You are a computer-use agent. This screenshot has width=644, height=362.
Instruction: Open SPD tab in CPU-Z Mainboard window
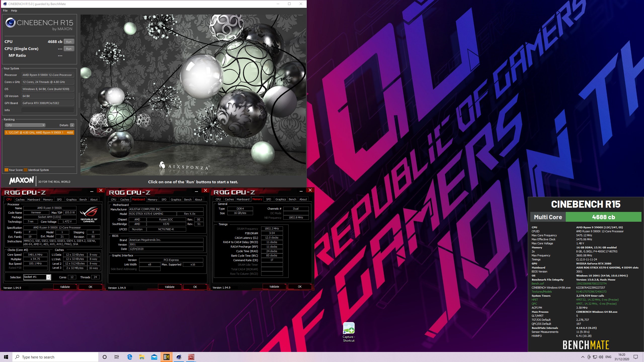coord(164,200)
